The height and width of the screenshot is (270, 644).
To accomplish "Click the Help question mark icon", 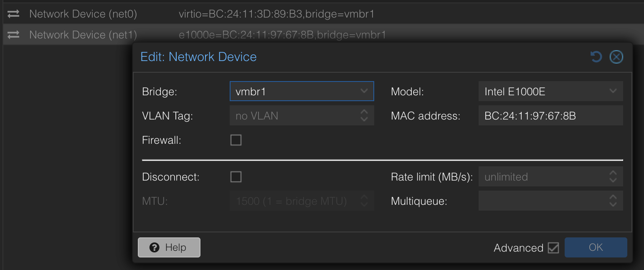I will coord(154,247).
